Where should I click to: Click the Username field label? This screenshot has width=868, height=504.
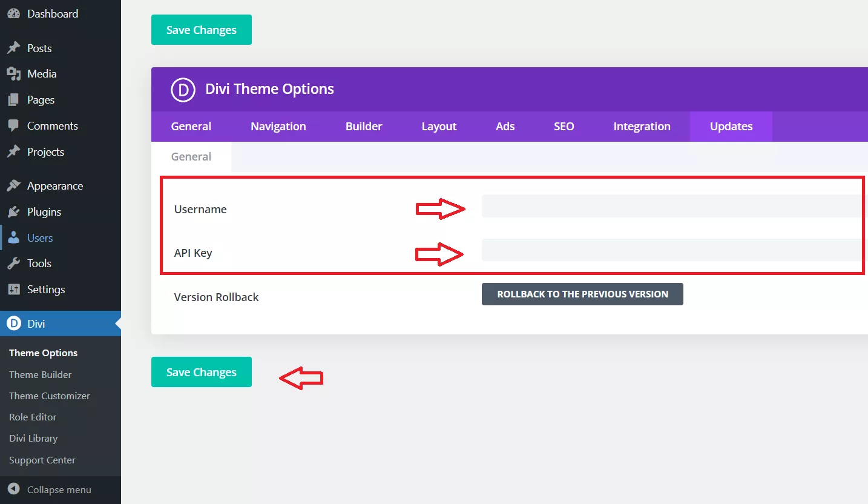coord(200,210)
